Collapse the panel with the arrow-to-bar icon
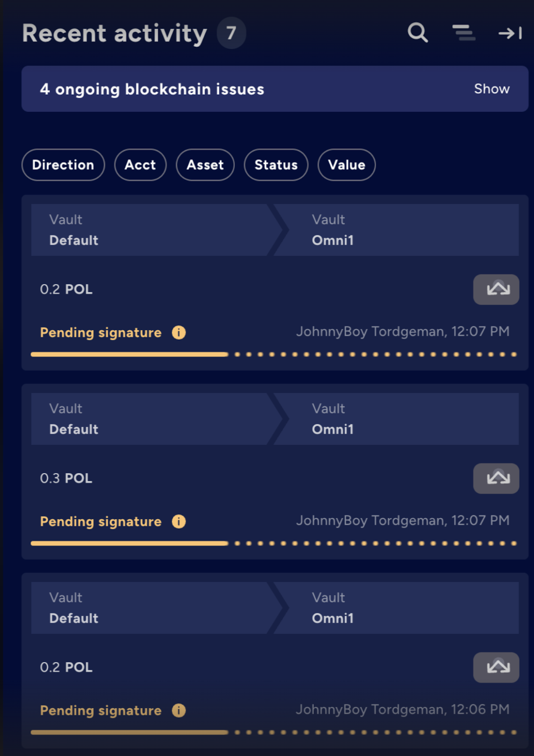The width and height of the screenshot is (534, 756). click(510, 33)
